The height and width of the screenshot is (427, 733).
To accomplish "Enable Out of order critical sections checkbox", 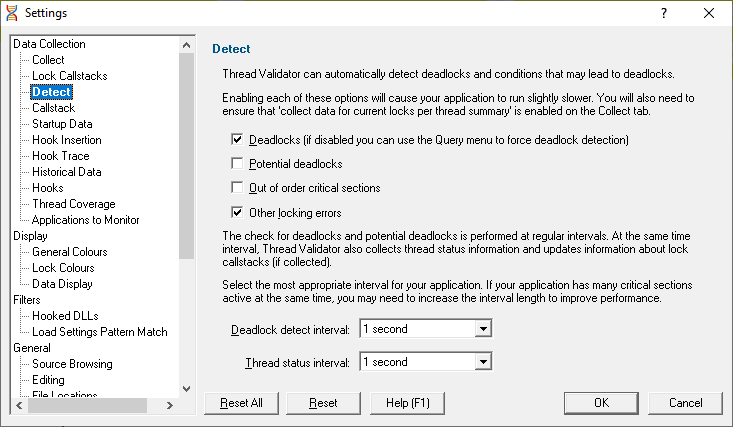I will point(237,188).
